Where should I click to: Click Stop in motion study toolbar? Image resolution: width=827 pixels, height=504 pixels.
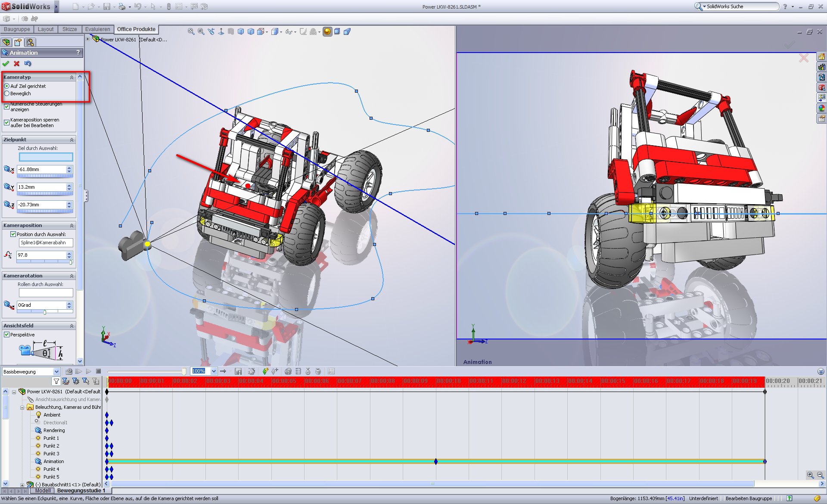[98, 371]
